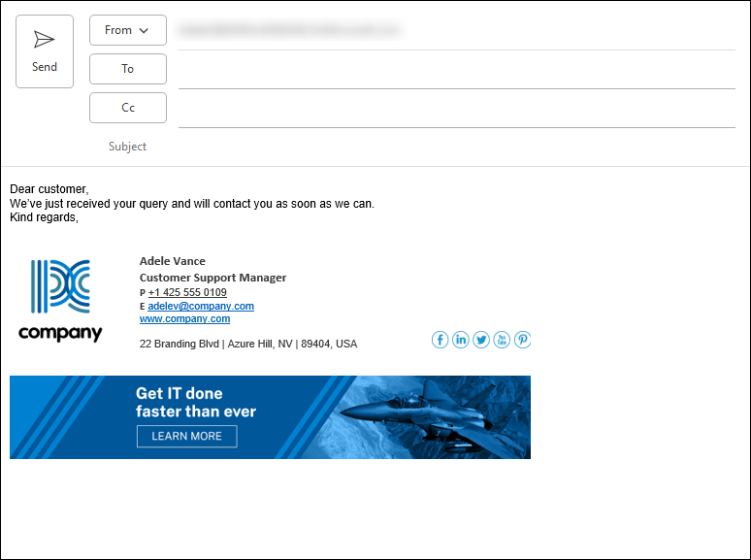Click the blurred From address field
Image resolution: width=751 pixels, height=560 pixels.
(x=290, y=30)
